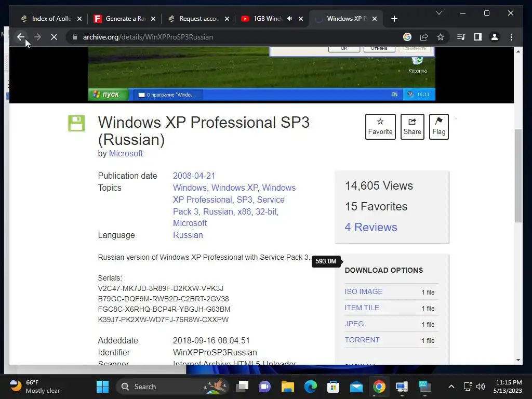Open Chrome profile menu
The width and height of the screenshot is (532, 399).
(495, 37)
